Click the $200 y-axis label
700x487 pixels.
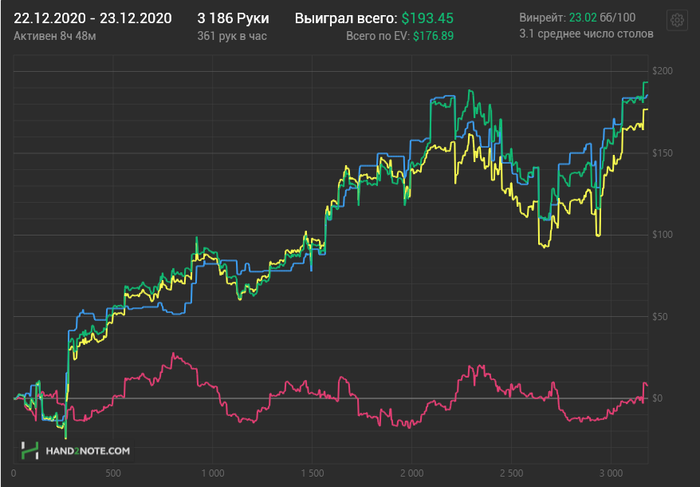[662, 71]
